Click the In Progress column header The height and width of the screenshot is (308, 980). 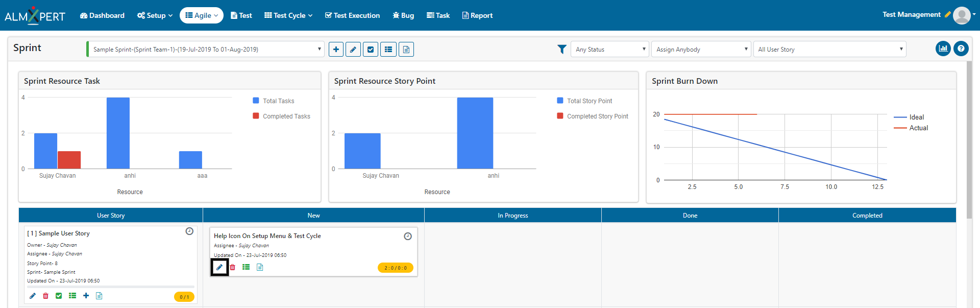(x=513, y=216)
